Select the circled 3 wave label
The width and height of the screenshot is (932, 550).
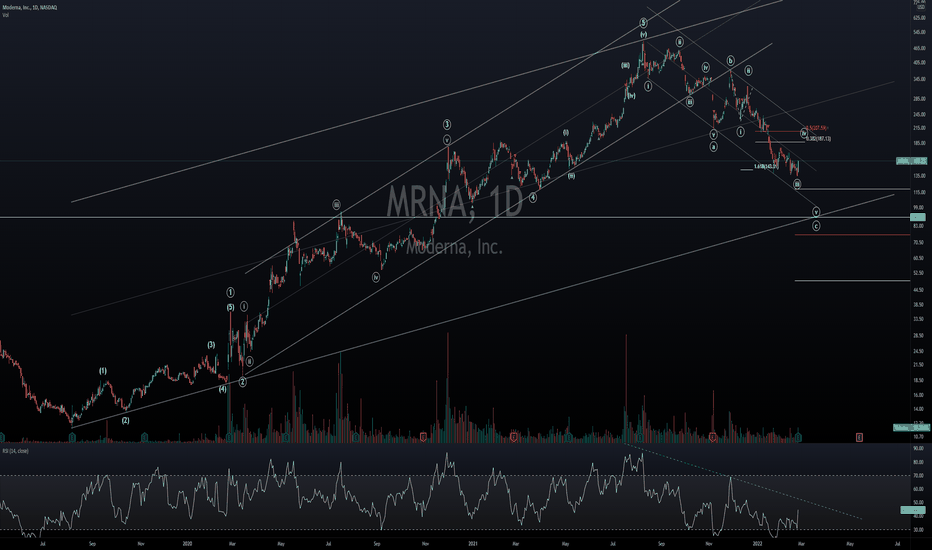point(447,124)
